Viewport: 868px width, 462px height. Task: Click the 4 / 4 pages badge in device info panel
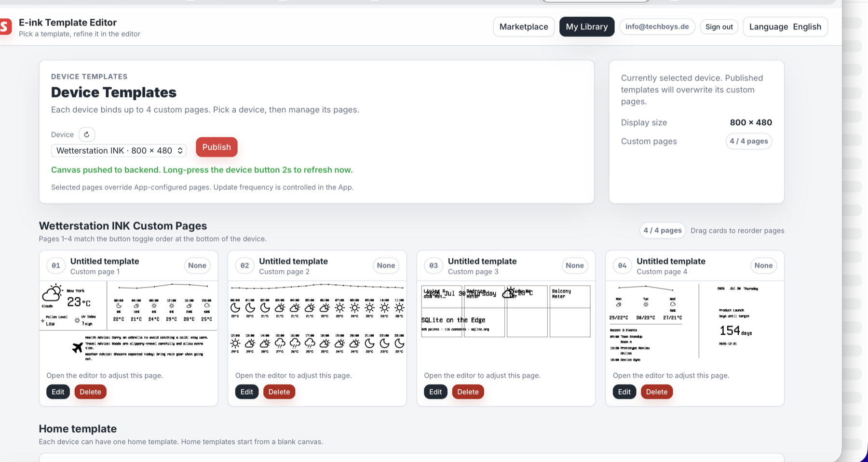(x=749, y=141)
